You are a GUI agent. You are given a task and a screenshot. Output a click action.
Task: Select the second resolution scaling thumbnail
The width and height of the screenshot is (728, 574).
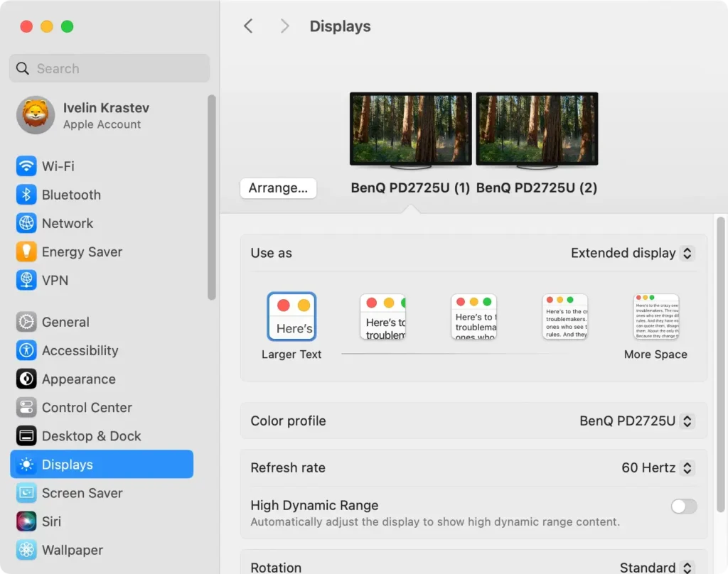pyautogui.click(x=382, y=316)
